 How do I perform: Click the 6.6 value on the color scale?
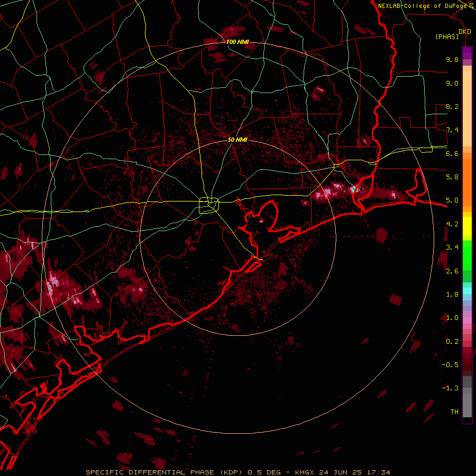coord(452,154)
